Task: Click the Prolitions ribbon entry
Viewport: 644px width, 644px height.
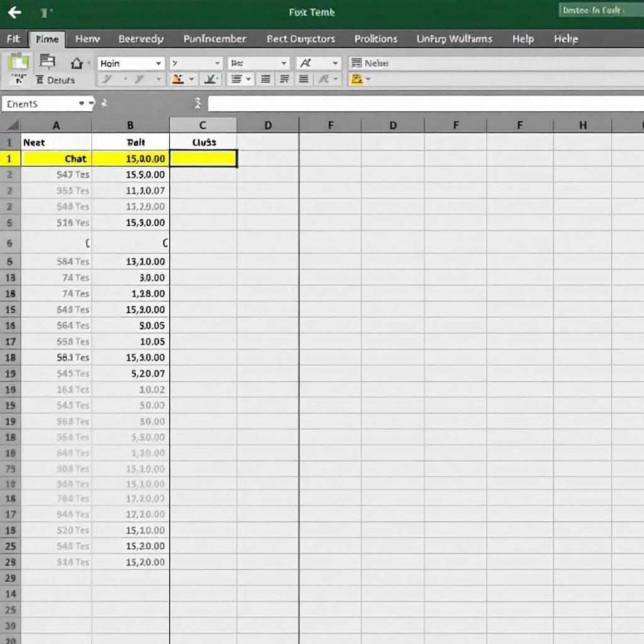Action: 375,38
